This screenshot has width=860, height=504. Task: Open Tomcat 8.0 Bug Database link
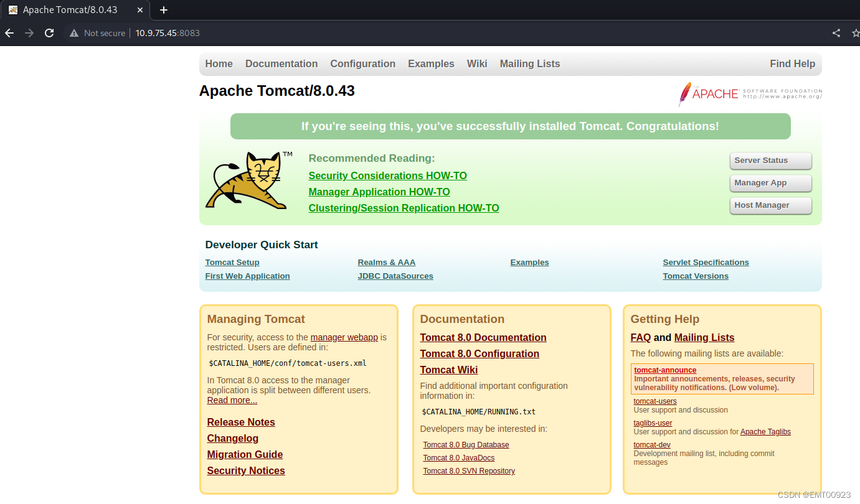click(466, 445)
